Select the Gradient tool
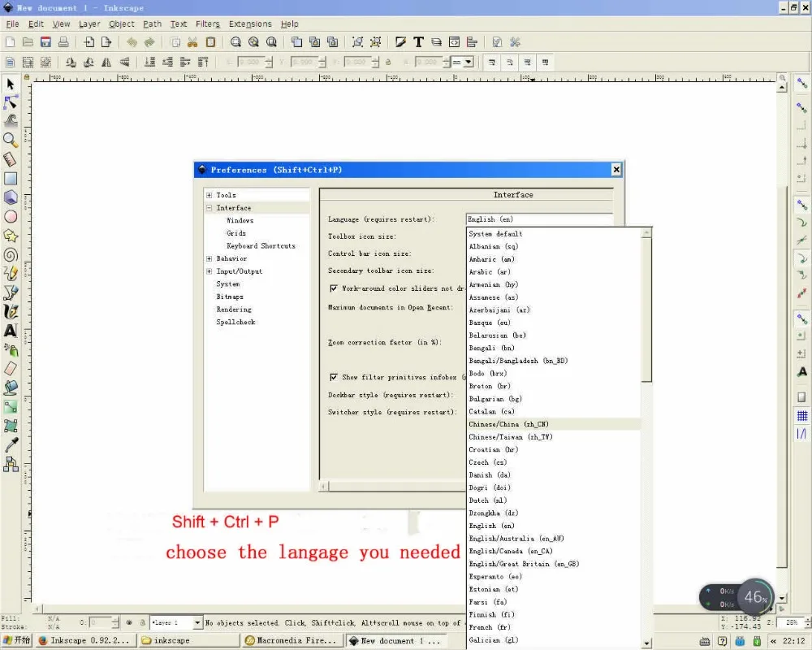Image resolution: width=812 pixels, height=650 pixels. click(x=11, y=407)
